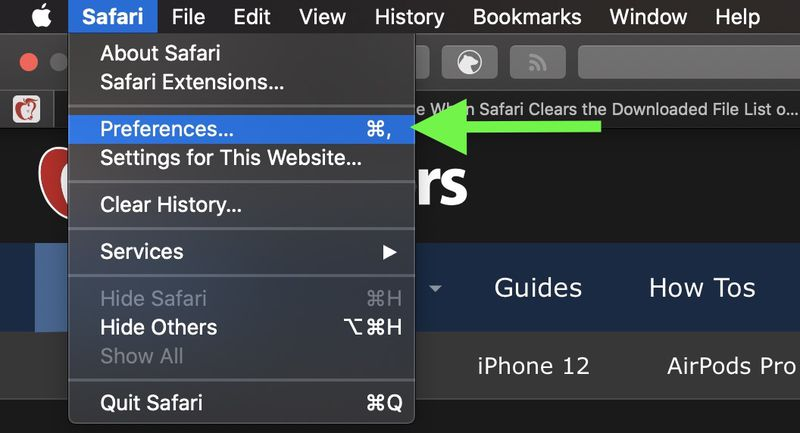Viewport: 800px width, 433px height.
Task: Open the Bookmarks menu
Action: pyautogui.click(x=527, y=17)
